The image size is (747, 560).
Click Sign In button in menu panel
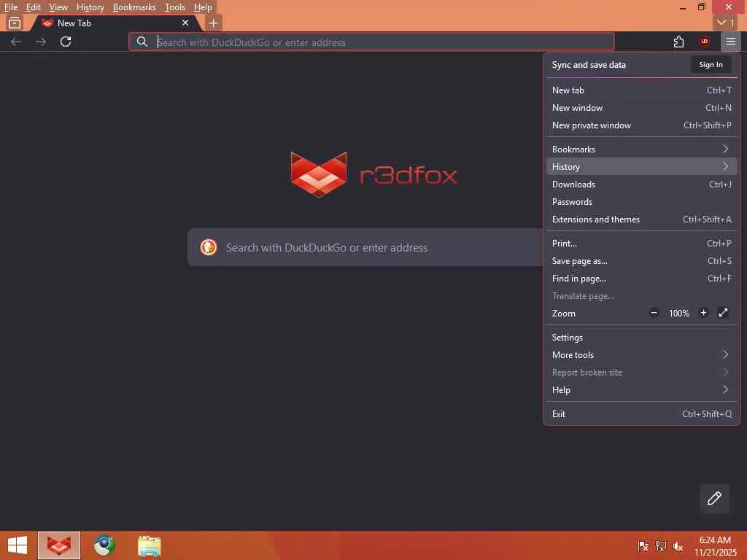[x=711, y=64]
